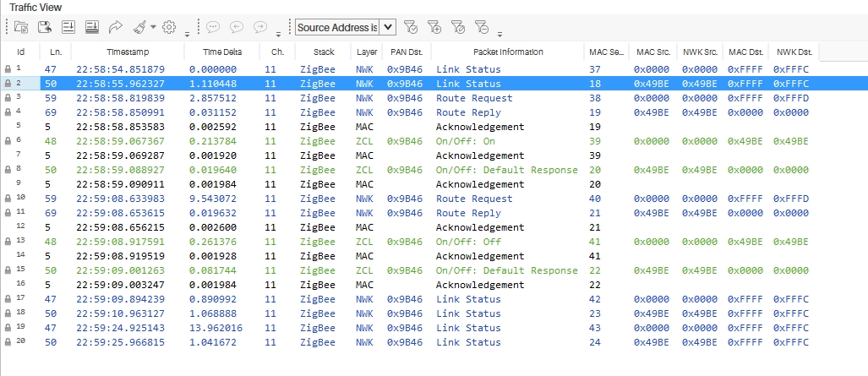868x376 pixels.
Task: Click lock icon on packet 2
Action: point(8,84)
